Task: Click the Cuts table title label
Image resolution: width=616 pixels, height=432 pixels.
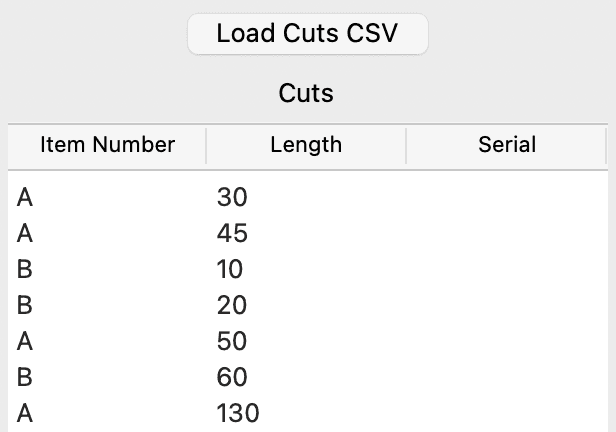Action: 306,94
